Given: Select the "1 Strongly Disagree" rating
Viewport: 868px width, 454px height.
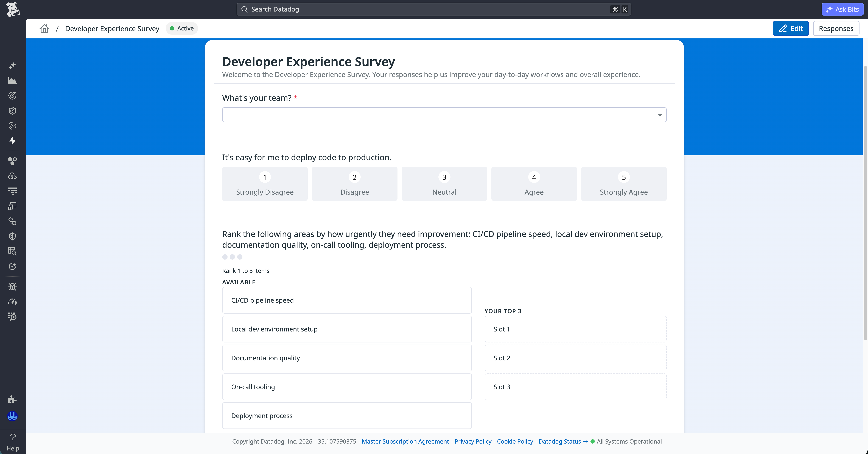Looking at the screenshot, I should 265,184.
